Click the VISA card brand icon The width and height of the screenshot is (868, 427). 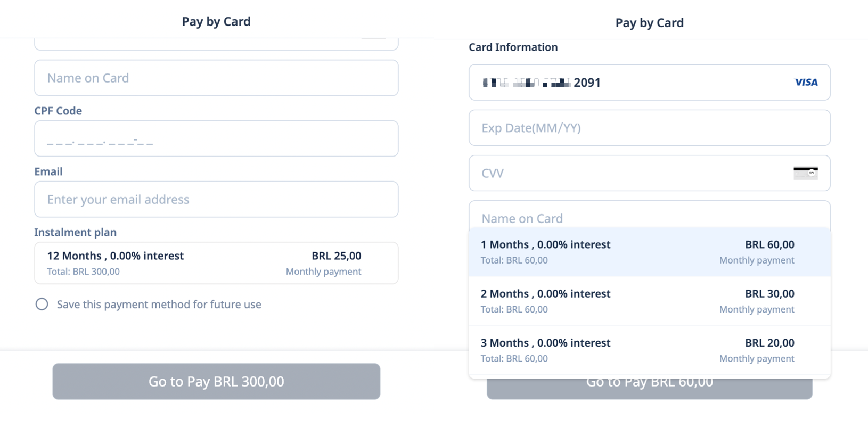pos(806,82)
